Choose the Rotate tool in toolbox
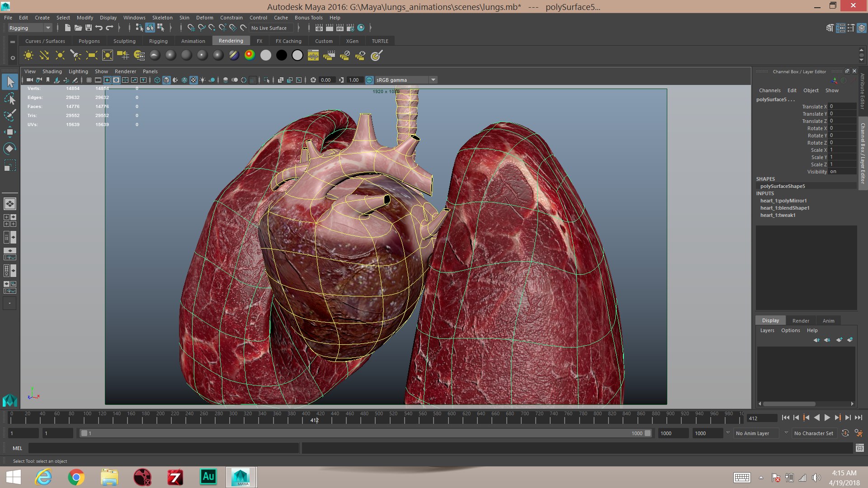The height and width of the screenshot is (488, 868). [x=10, y=148]
